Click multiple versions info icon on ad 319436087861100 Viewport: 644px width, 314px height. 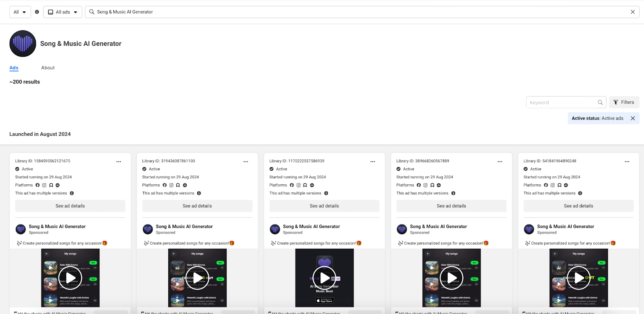[199, 193]
